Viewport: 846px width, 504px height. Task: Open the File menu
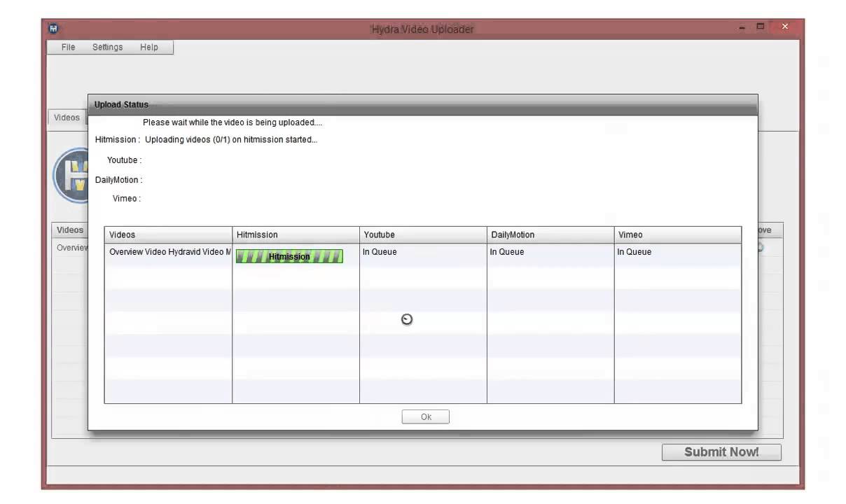coord(68,48)
